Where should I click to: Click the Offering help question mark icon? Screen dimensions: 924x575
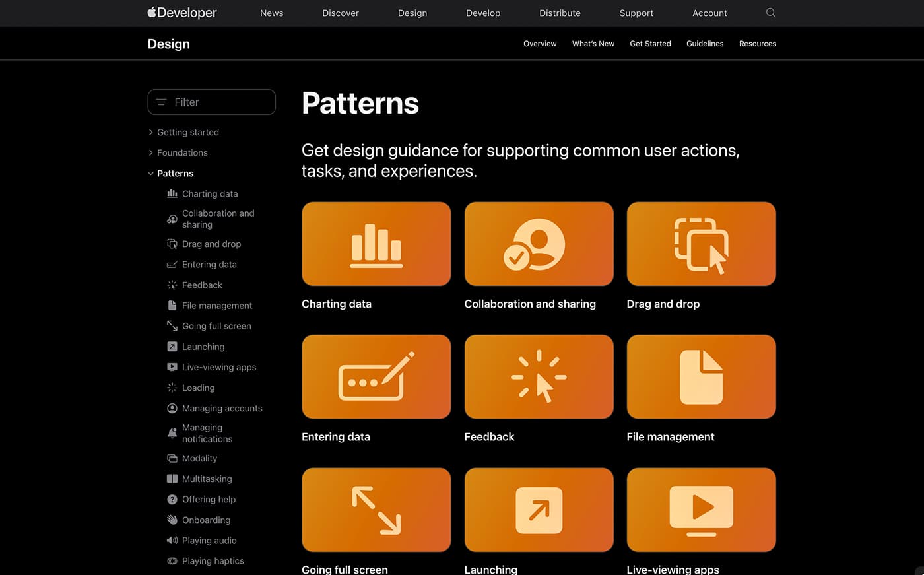pos(172,499)
